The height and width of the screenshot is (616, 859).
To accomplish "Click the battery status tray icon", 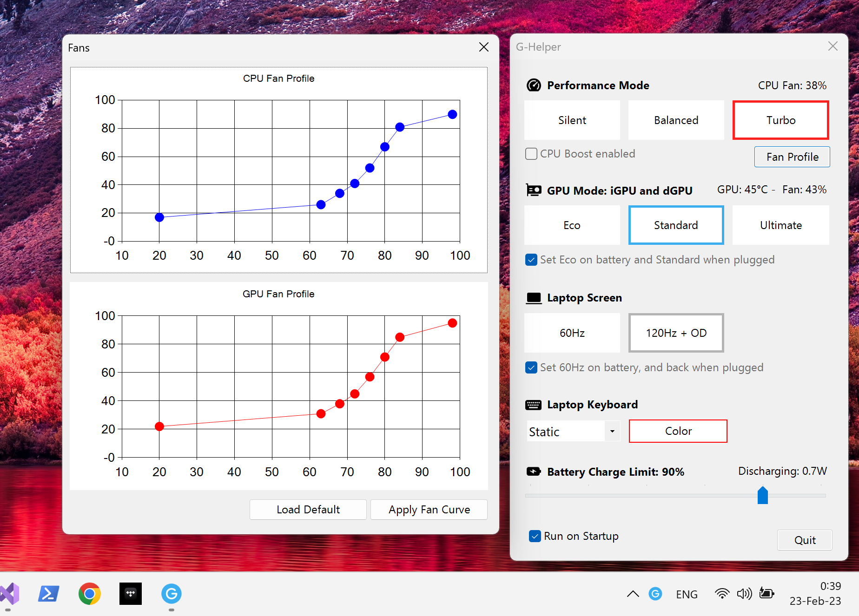I will (x=766, y=594).
